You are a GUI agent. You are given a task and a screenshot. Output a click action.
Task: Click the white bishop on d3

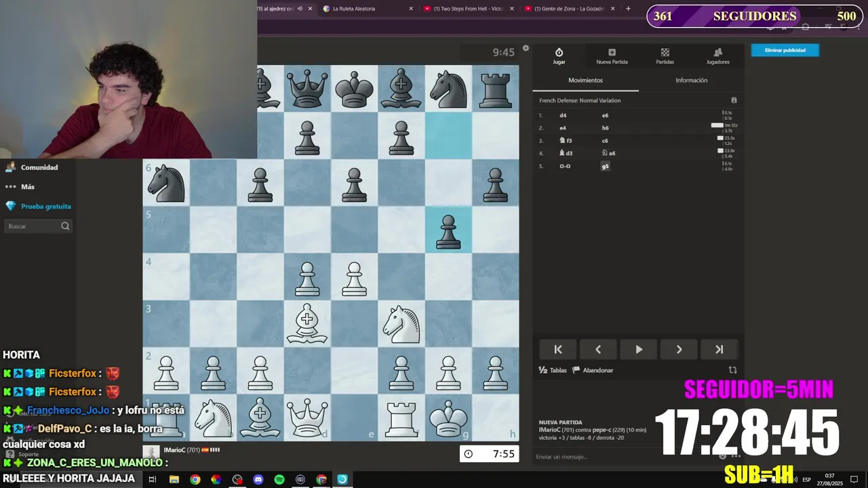click(307, 324)
